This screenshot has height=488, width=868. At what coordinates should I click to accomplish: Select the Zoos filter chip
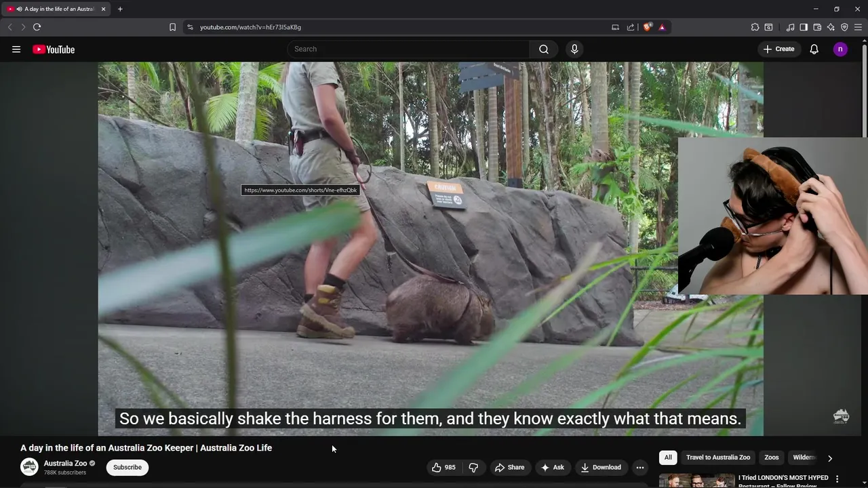tap(772, 457)
